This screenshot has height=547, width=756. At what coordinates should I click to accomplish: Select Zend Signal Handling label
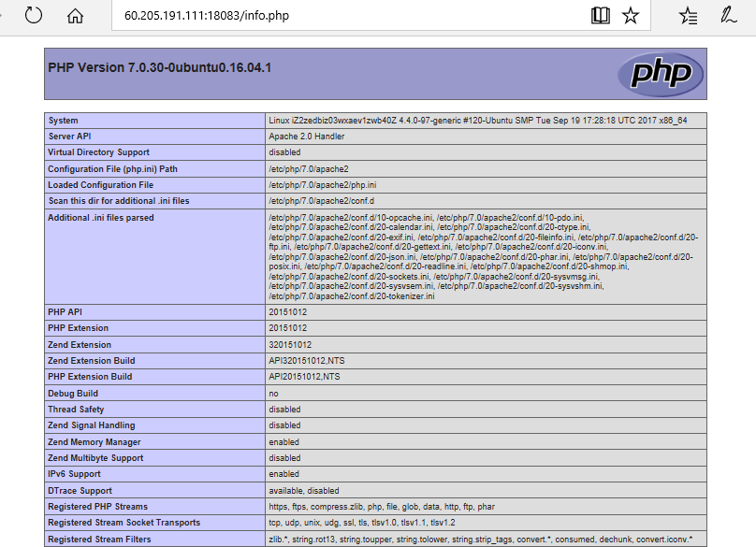(x=91, y=425)
